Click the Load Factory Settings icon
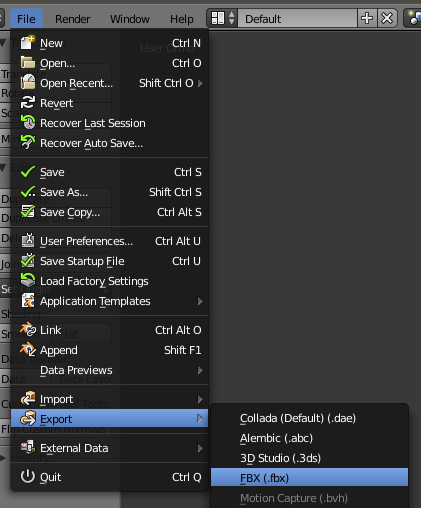 28,280
